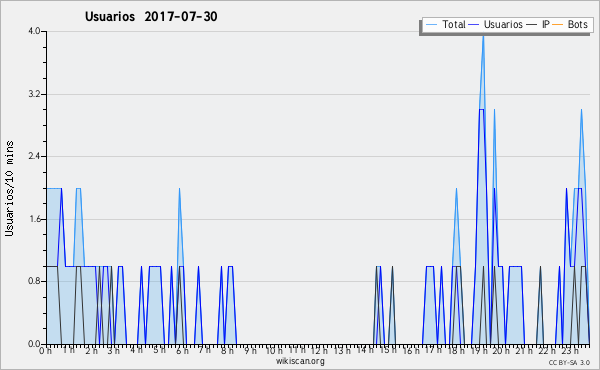Click the "CC BY-SA 3.0" license text
This screenshot has height=370, width=600.
coord(569,362)
